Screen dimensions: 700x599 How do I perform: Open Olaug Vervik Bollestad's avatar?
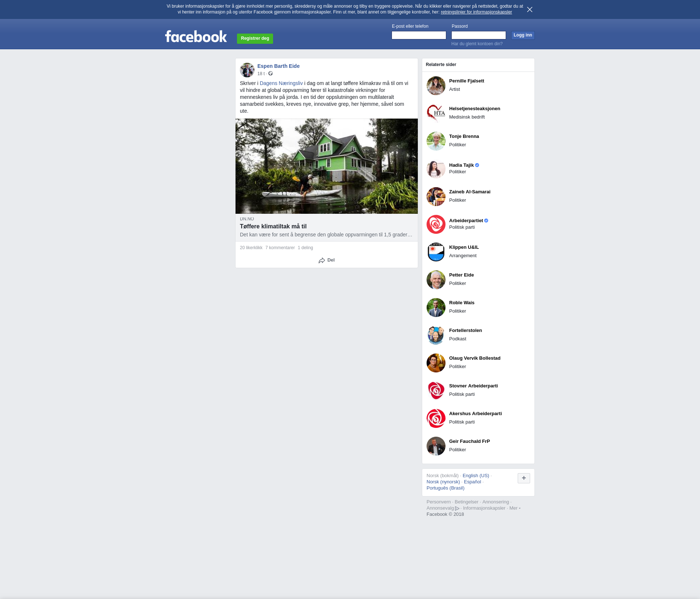pyautogui.click(x=436, y=363)
